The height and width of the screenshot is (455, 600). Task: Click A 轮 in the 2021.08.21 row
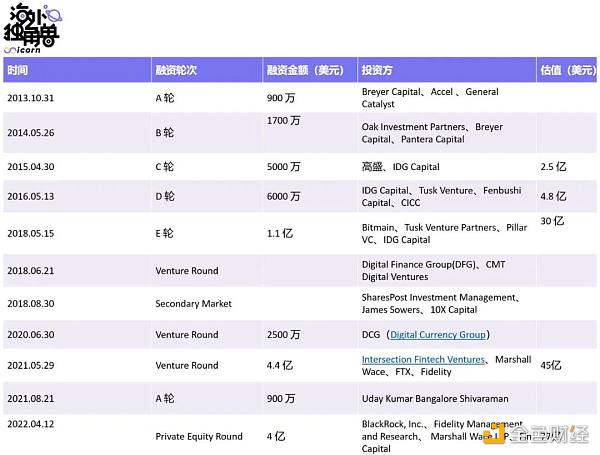pyautogui.click(x=165, y=398)
